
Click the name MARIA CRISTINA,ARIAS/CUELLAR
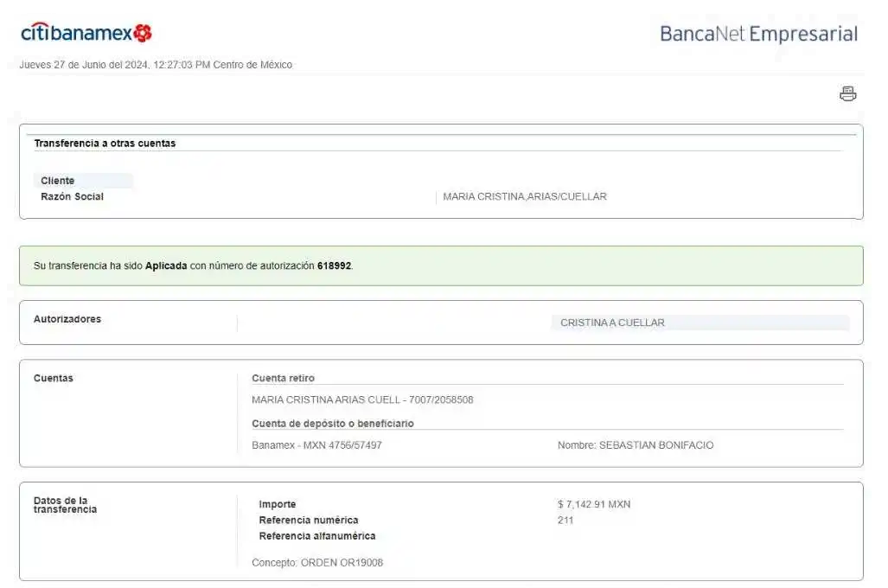coord(525,196)
